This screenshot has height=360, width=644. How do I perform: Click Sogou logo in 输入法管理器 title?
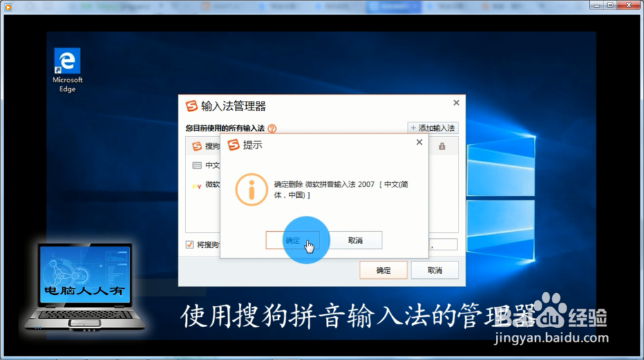tap(191, 106)
